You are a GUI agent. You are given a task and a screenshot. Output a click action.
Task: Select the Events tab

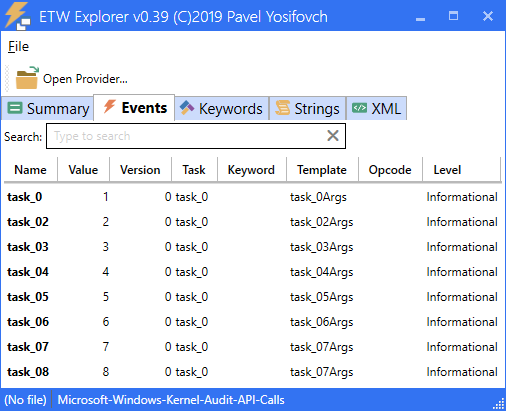[x=134, y=108]
